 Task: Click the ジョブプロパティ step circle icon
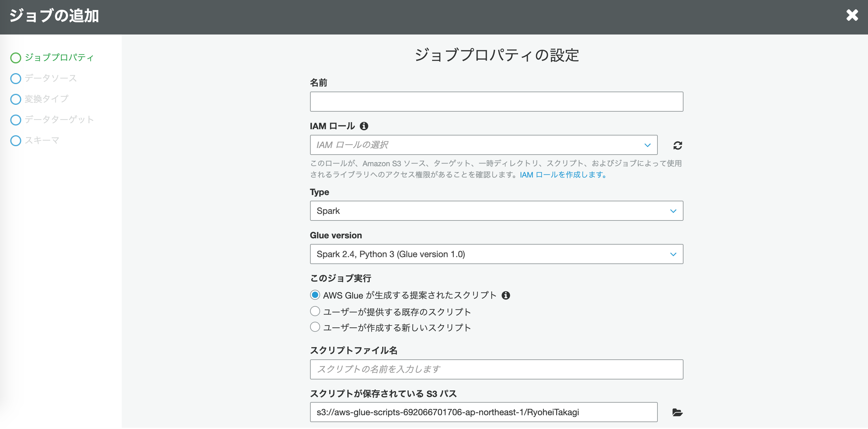[x=15, y=58]
